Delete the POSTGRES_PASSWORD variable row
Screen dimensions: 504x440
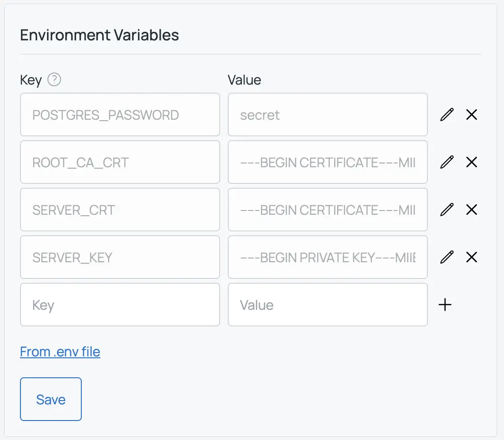[471, 115]
